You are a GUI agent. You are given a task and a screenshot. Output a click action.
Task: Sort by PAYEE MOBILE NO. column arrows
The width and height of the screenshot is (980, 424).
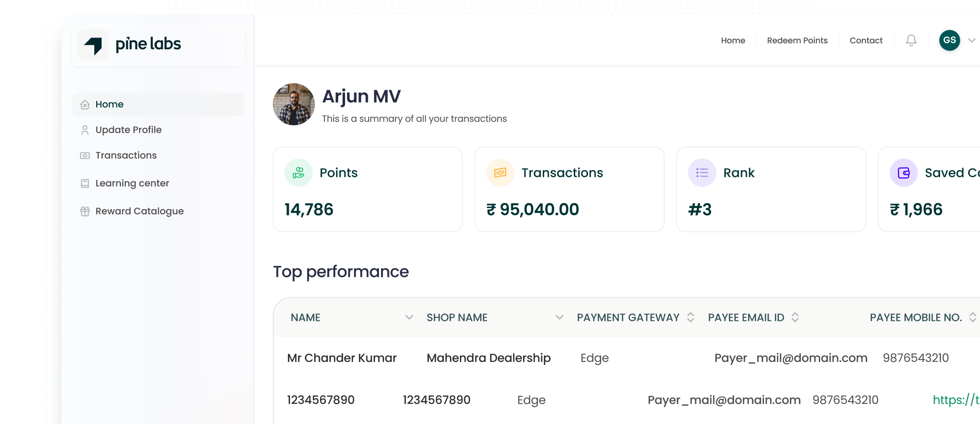pyautogui.click(x=973, y=318)
